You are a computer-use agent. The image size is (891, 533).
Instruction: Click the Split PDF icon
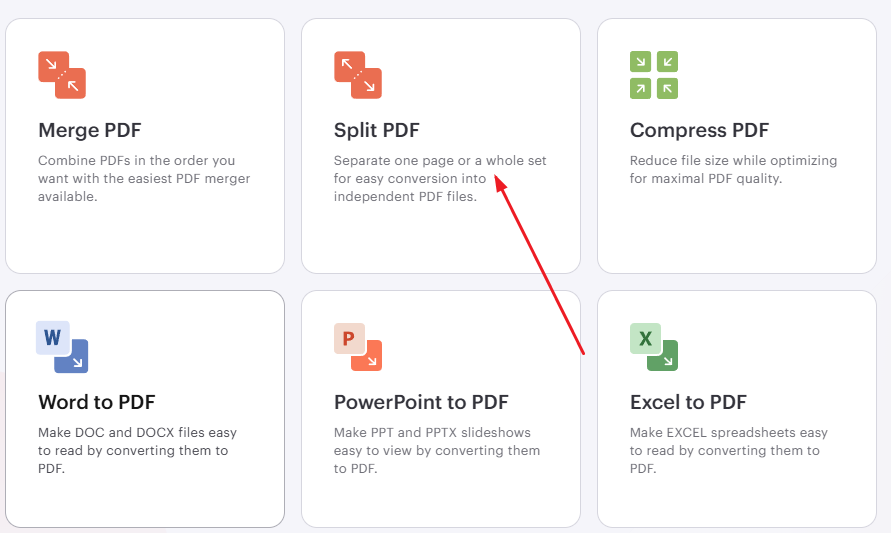[x=358, y=75]
